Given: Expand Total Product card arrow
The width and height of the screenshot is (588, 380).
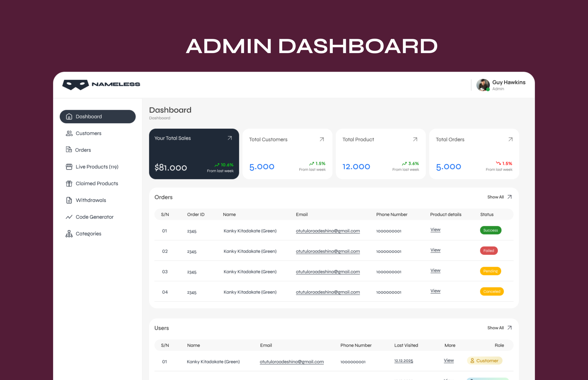Looking at the screenshot, I should click(x=415, y=139).
